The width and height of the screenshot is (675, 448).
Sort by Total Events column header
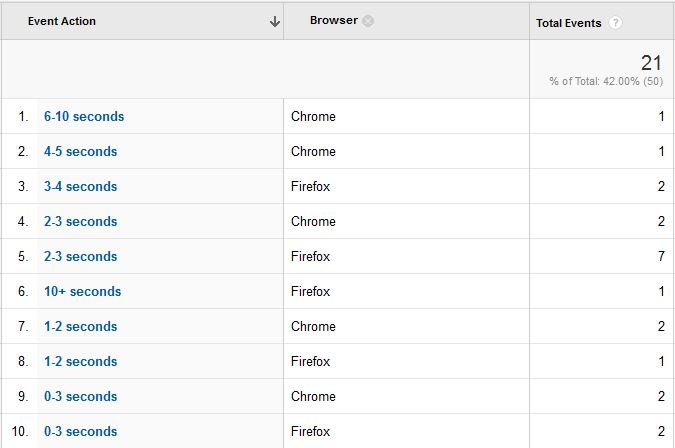[568, 23]
